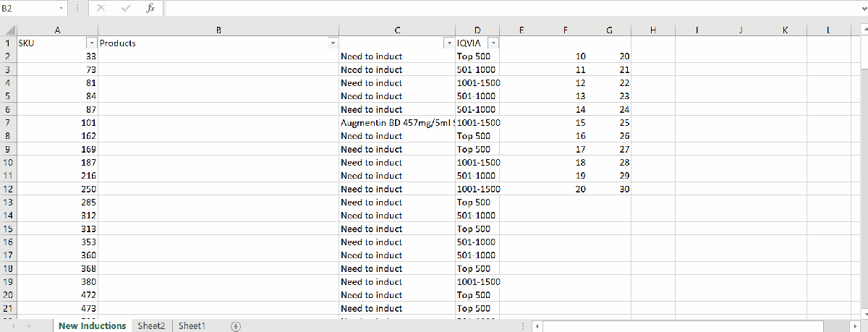Click the Cancel entry X icon
This screenshot has width=868, height=332.
(x=101, y=8)
